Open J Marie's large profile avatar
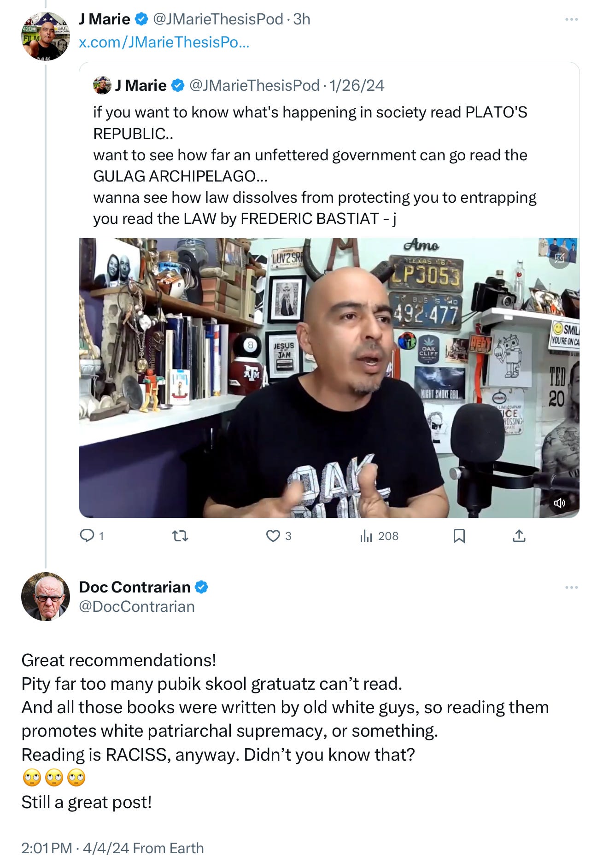This screenshot has width=603, height=868. point(45,36)
